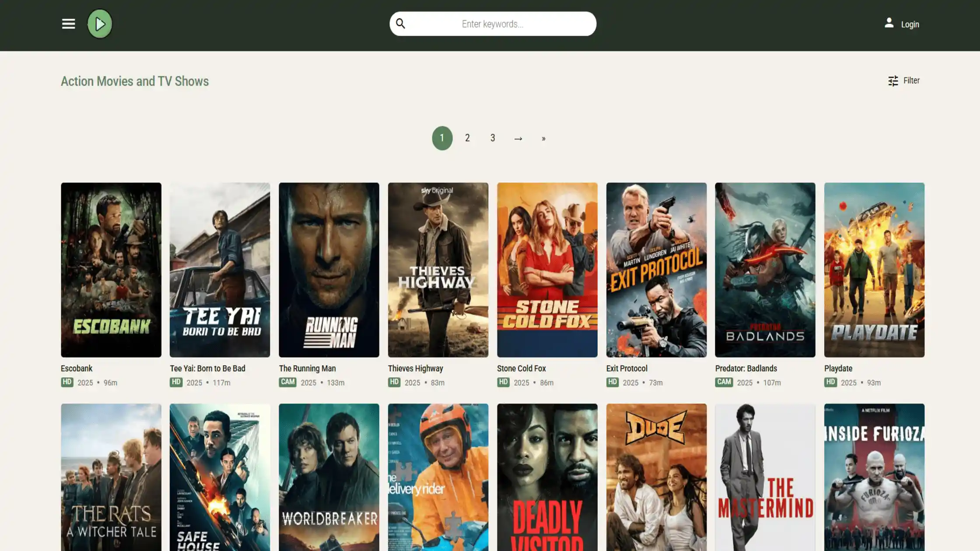Open the Thieves Highway movie title link
Screen dimensions: 980x551
(415, 368)
